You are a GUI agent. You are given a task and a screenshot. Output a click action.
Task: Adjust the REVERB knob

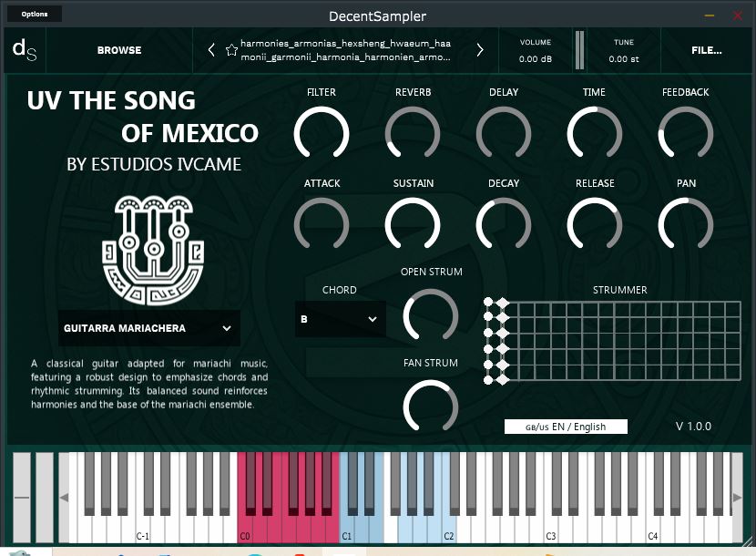[x=413, y=133]
